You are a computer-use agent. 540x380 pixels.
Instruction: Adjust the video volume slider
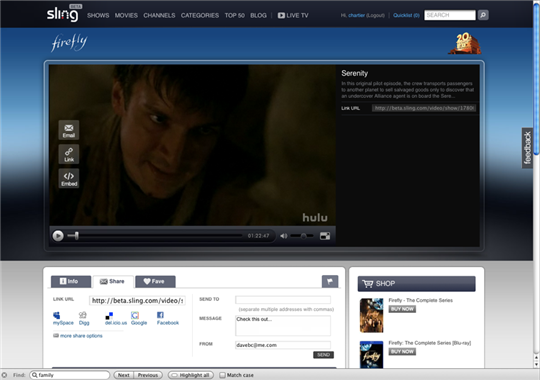pos(302,236)
